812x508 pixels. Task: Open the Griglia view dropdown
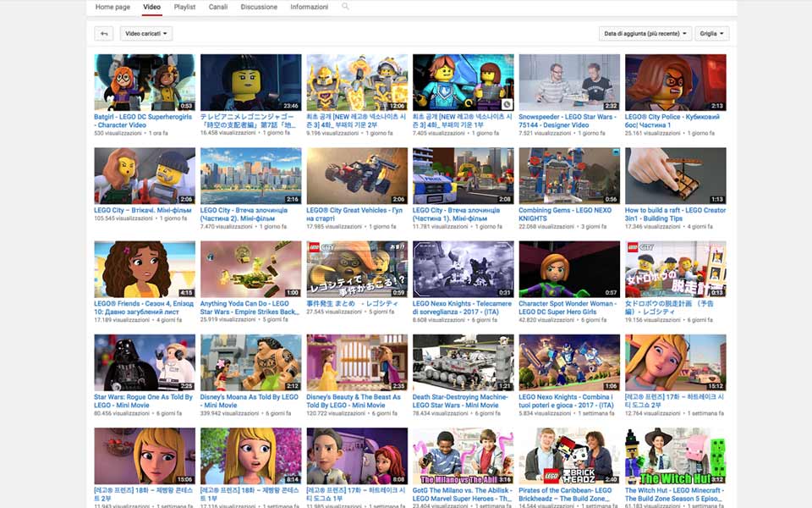tap(711, 34)
